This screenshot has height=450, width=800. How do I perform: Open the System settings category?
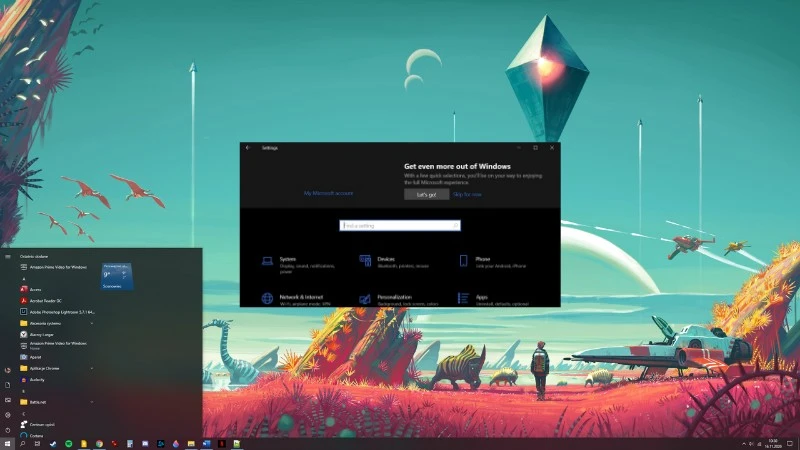point(298,265)
